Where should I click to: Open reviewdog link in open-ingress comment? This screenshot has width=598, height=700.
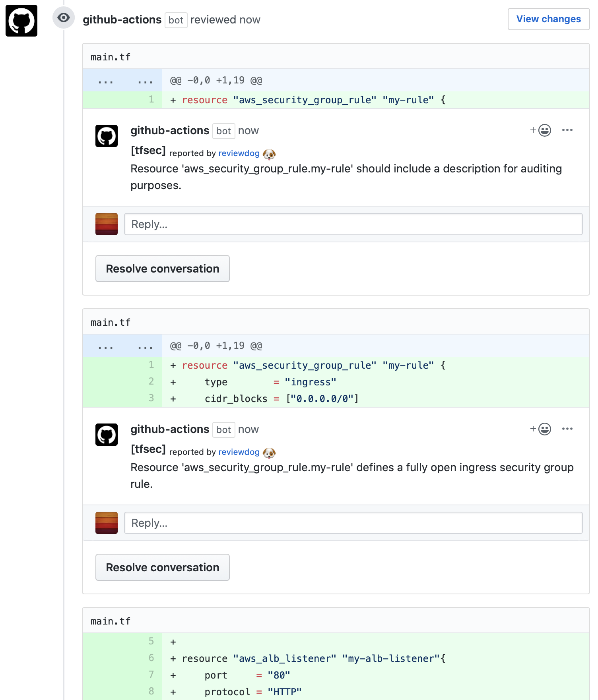click(239, 452)
